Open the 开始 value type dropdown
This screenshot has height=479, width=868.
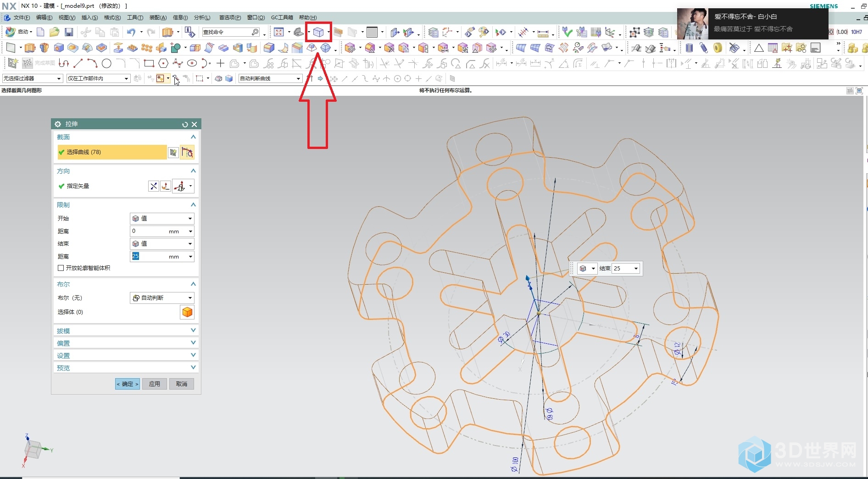tap(162, 219)
